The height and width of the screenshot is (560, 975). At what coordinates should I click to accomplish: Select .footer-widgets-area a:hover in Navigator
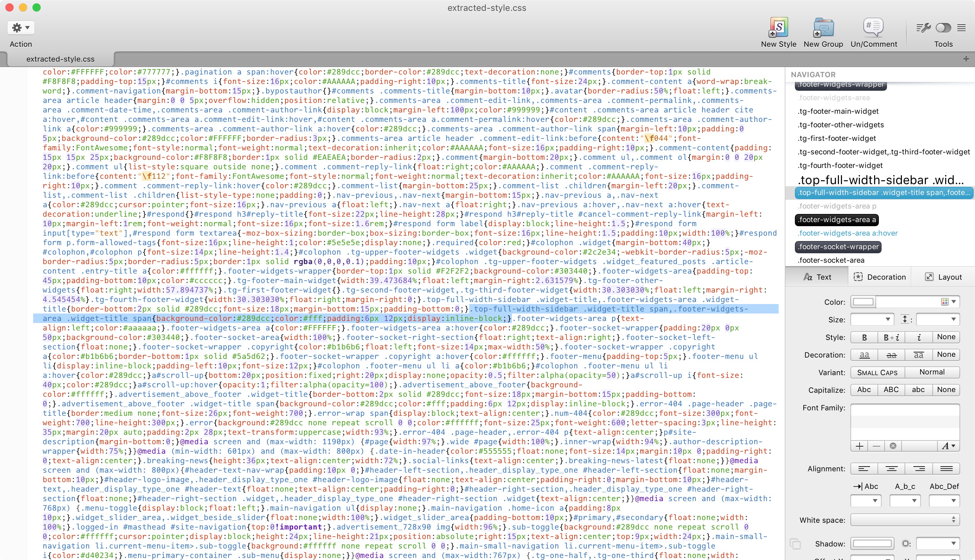pos(848,233)
